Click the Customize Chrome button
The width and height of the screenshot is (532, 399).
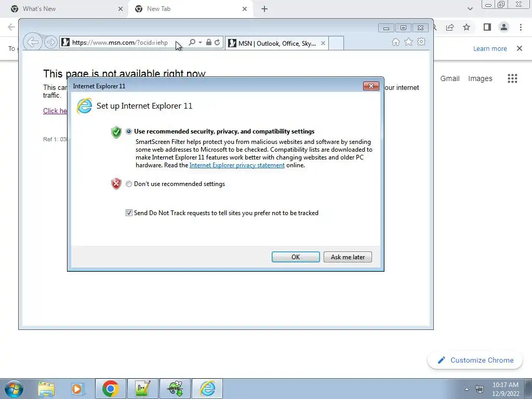[475, 360]
